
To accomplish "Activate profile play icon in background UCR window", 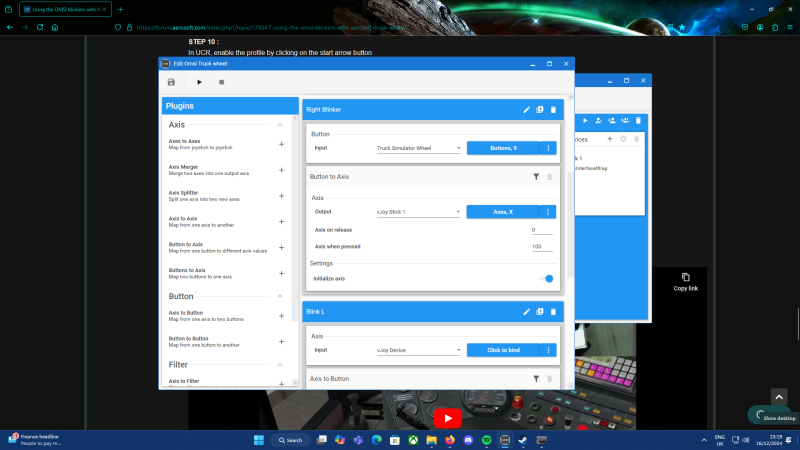I will 585,121.
